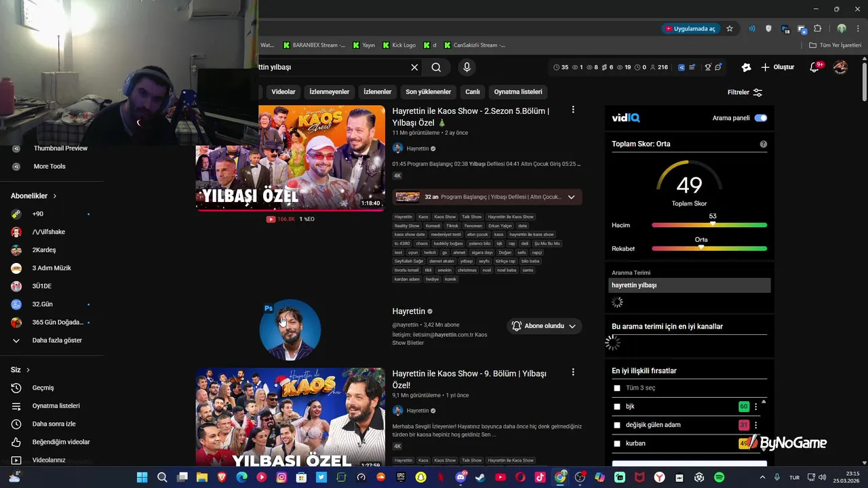Toggle the Arama paneli switch
This screenshot has width=868, height=488.
(x=761, y=118)
